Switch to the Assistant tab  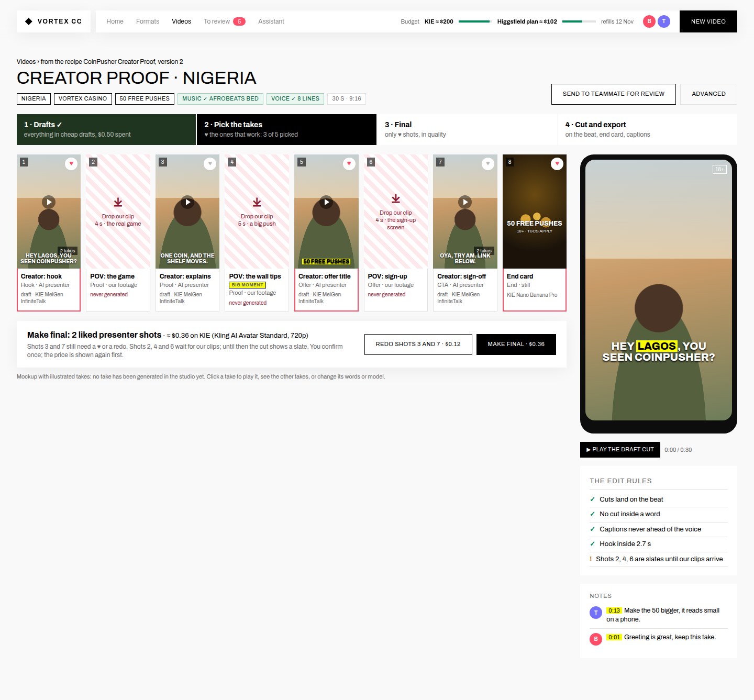(271, 21)
